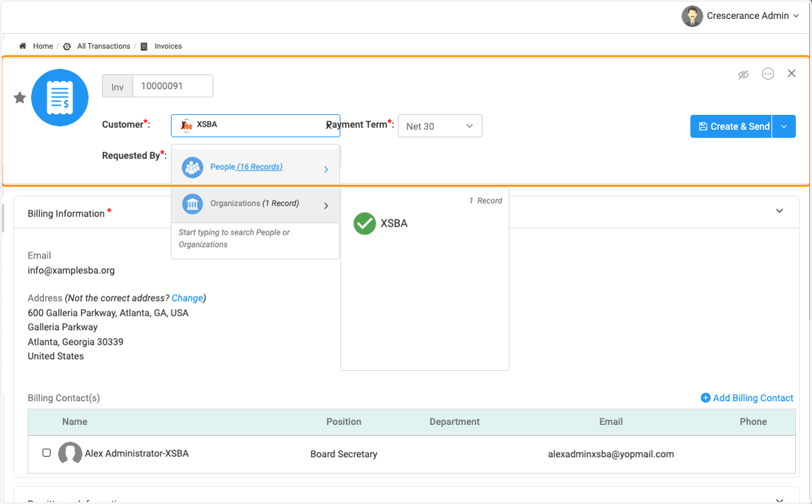Click the plus icon beside Add Billing Contact

pos(706,398)
